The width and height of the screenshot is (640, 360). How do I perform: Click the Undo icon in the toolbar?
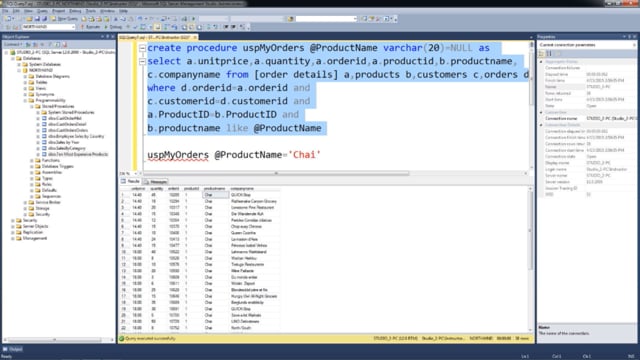click(x=140, y=19)
